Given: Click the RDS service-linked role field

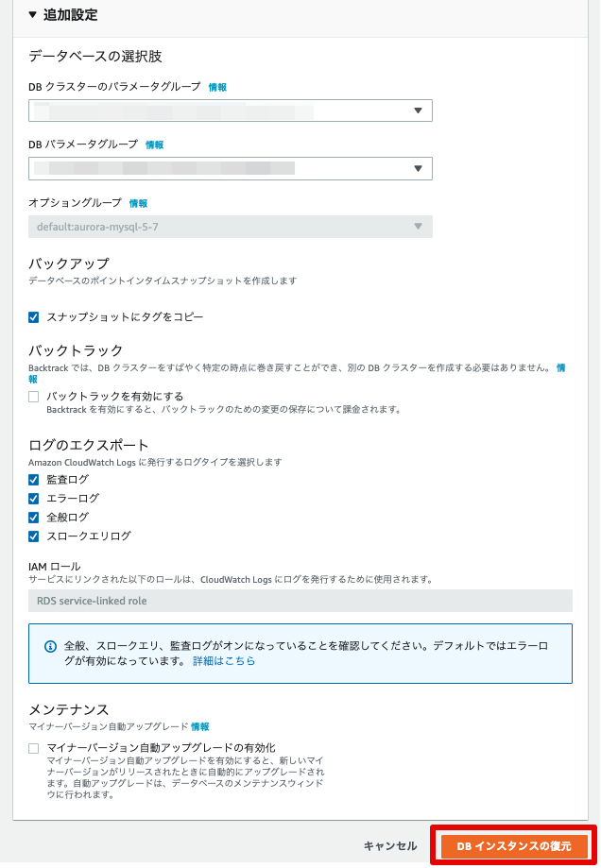Looking at the screenshot, I should tap(300, 601).
